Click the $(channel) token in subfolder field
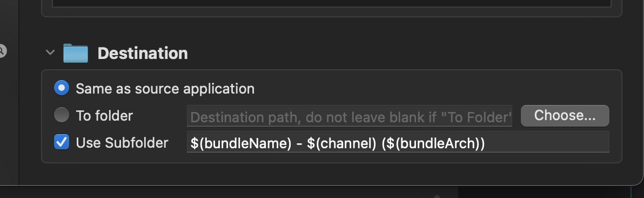Viewport: 644px width, 198px height. click(341, 143)
